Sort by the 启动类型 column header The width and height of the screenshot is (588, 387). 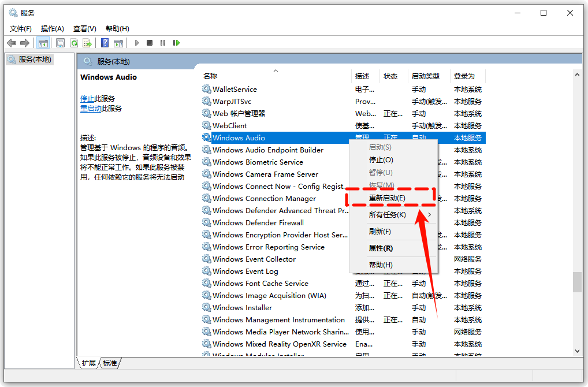click(429, 76)
